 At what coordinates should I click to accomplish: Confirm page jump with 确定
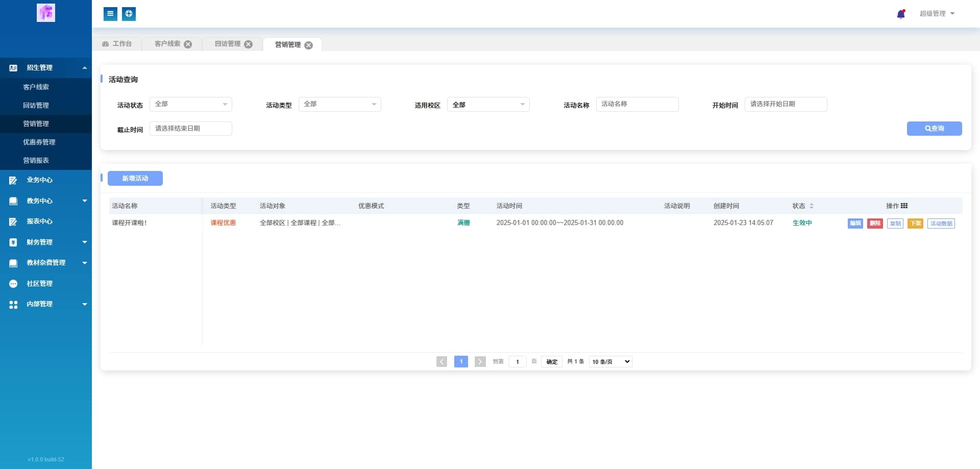552,362
